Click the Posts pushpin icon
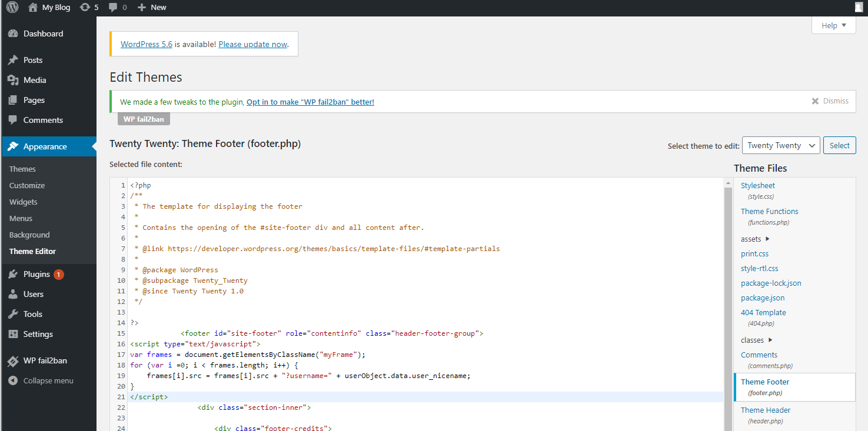 (x=13, y=60)
